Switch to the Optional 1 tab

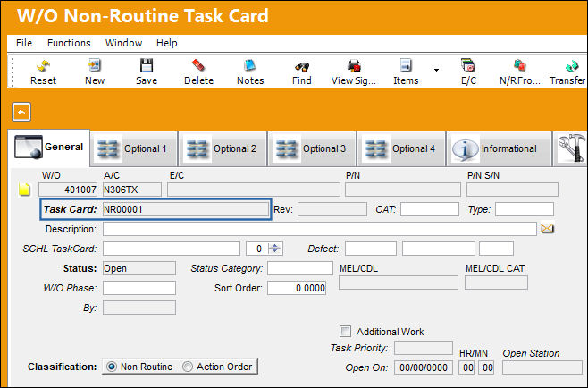134,148
